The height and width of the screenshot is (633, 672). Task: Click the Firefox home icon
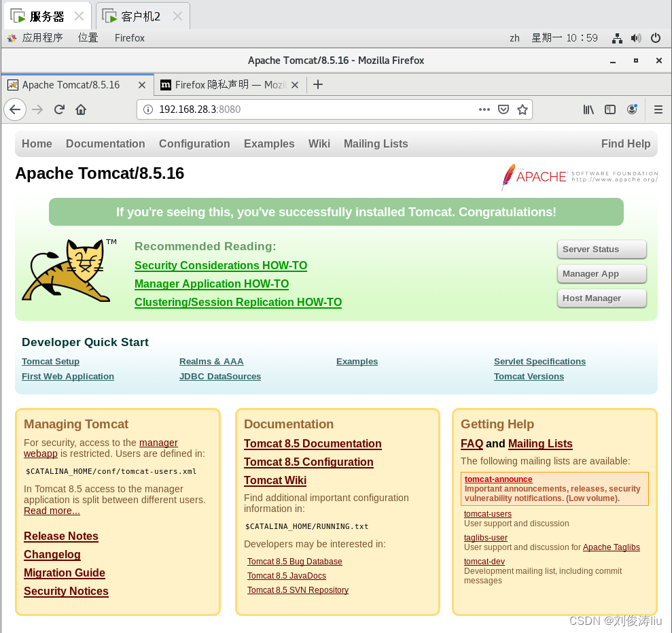point(80,109)
